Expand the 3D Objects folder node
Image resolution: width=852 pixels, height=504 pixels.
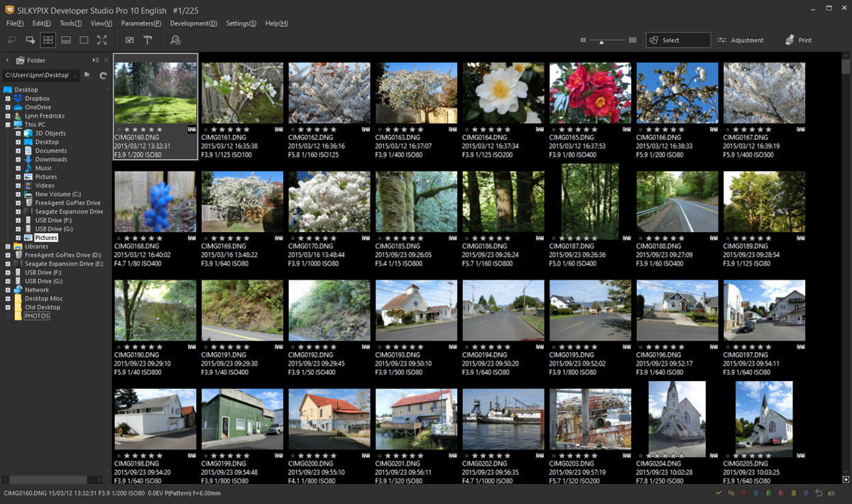coord(18,133)
